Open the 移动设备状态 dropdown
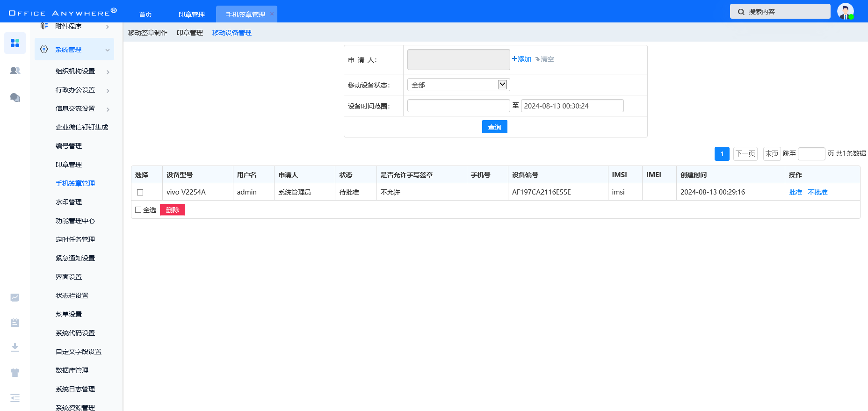 coord(458,85)
